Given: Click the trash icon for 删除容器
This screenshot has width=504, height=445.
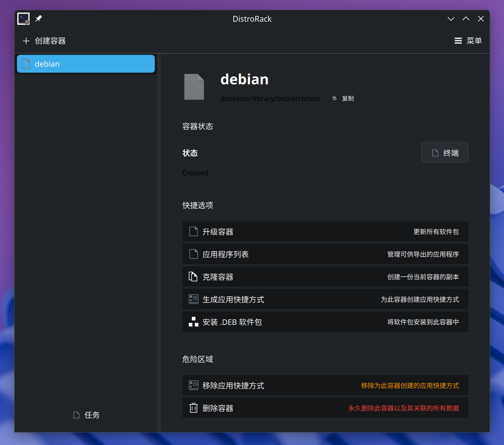Looking at the screenshot, I should click(x=193, y=408).
